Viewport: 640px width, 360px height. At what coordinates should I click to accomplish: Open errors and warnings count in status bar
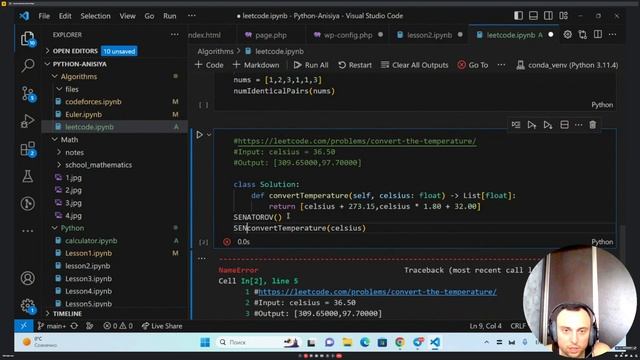[x=118, y=326]
